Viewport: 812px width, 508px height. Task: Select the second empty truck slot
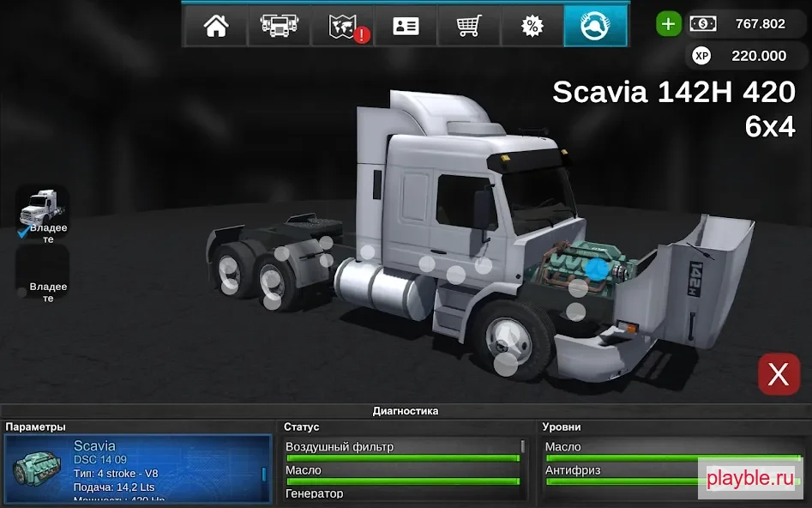click(x=43, y=273)
